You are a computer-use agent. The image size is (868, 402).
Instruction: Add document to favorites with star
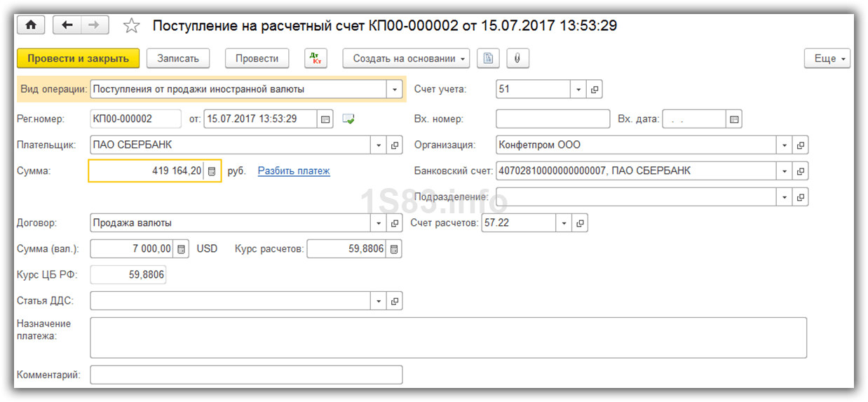130,26
